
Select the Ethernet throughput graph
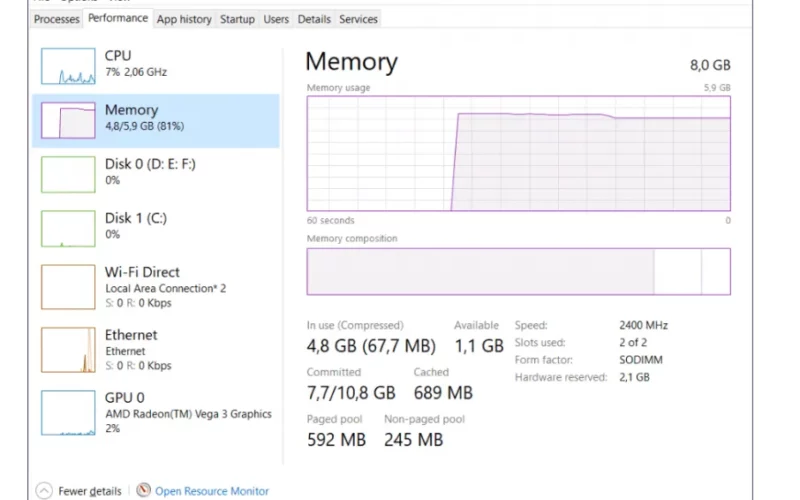click(x=68, y=350)
